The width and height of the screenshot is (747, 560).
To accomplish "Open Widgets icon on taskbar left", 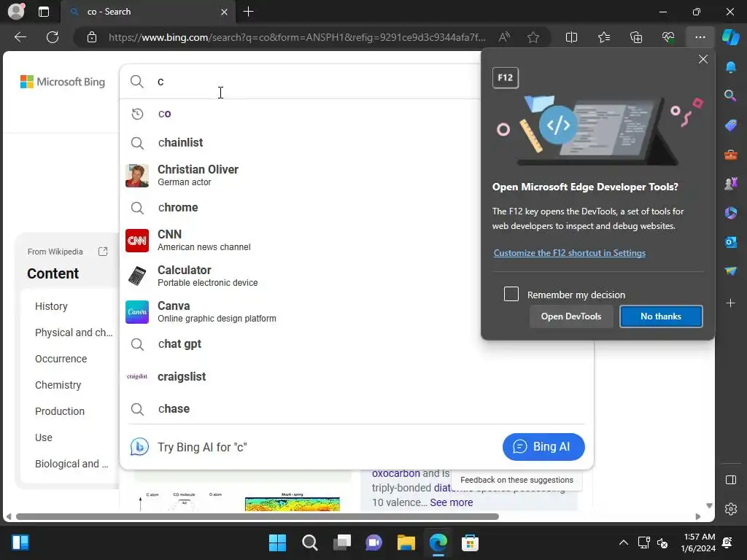I will (x=20, y=542).
